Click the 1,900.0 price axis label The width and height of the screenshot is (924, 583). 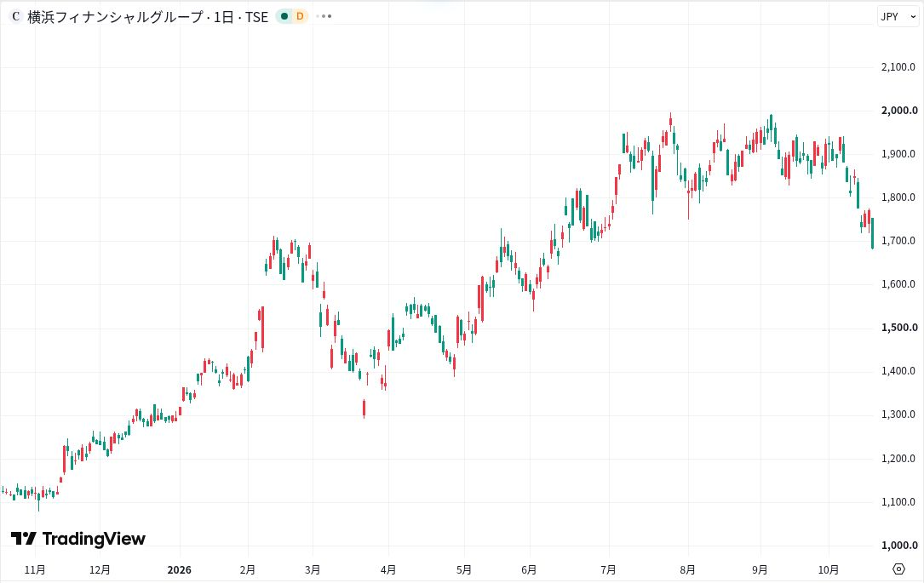coord(898,154)
